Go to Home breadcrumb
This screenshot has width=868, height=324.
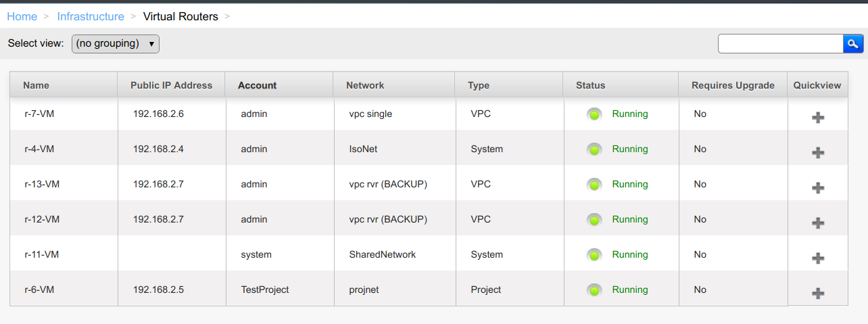[22, 16]
